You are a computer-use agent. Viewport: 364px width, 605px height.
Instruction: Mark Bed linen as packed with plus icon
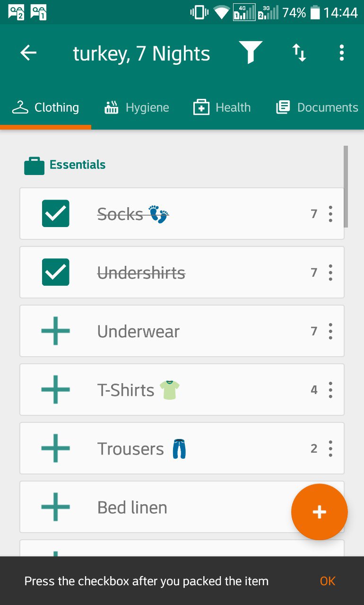point(56,507)
